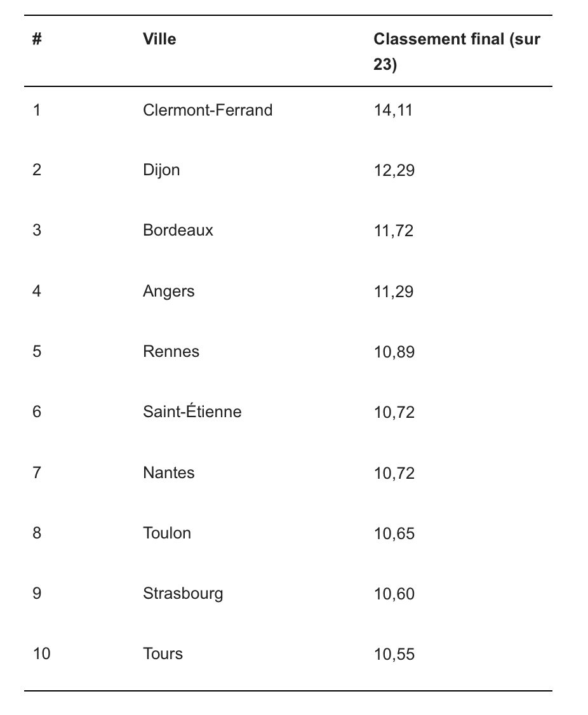Select the Saint-Étienne city cell
This screenshot has width=588, height=715.
point(192,411)
